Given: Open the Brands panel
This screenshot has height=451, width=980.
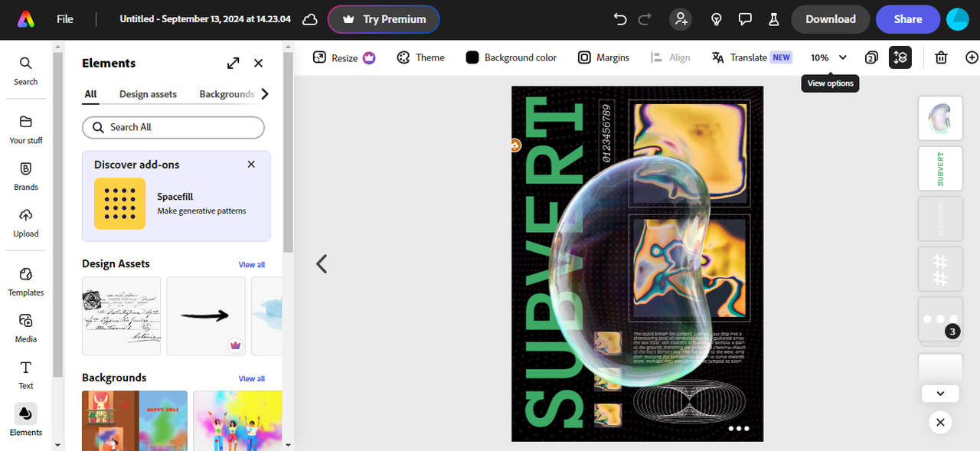Looking at the screenshot, I should (x=25, y=176).
